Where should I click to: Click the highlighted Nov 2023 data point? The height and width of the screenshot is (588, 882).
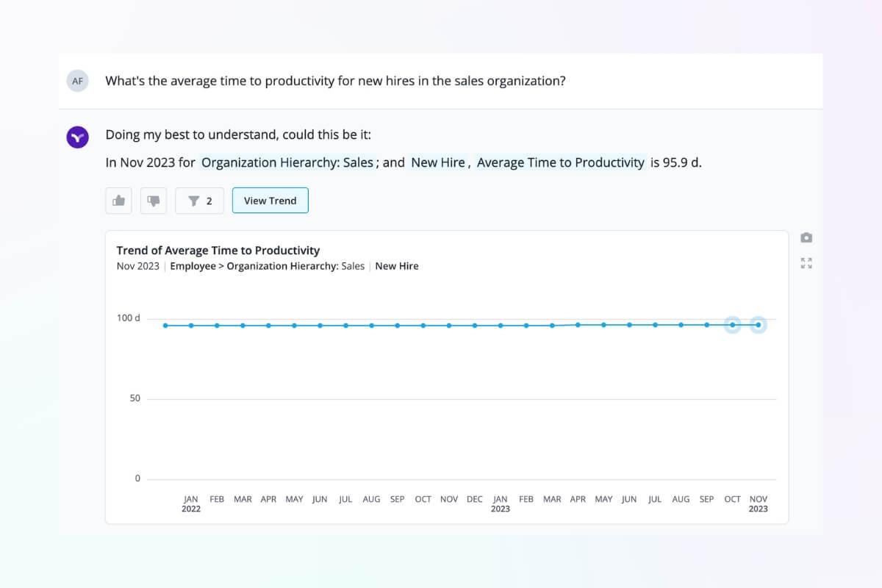[759, 325]
